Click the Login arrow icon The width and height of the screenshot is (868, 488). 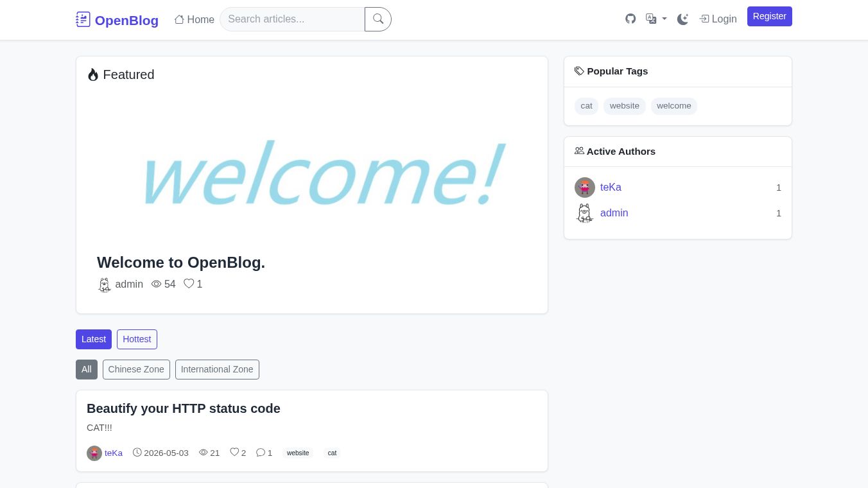pos(704,19)
